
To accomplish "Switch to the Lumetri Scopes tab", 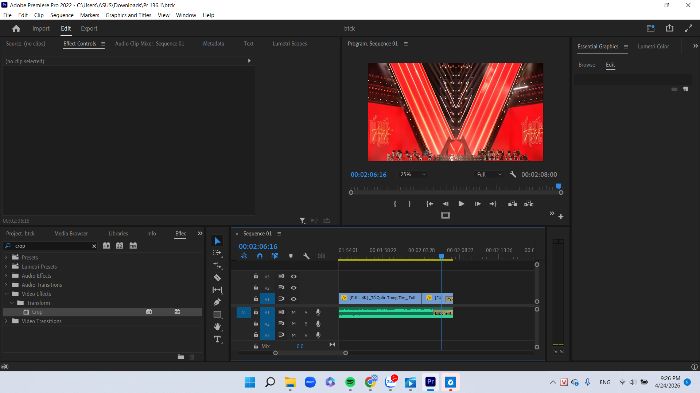I will tap(290, 44).
